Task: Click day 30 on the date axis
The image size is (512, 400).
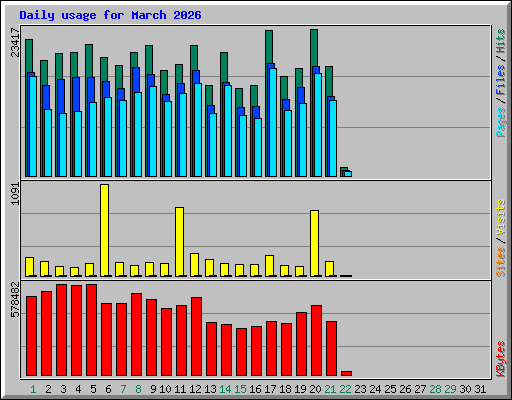Action: coord(465,389)
